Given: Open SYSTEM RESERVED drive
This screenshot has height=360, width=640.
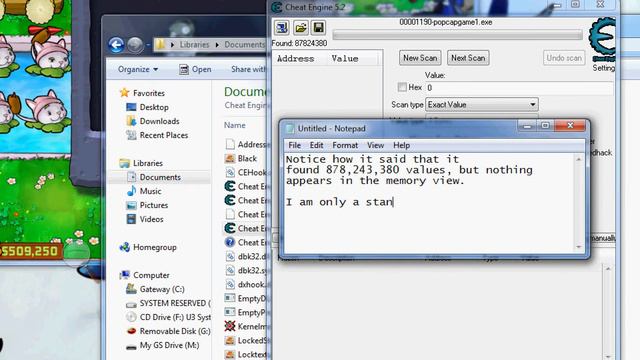Looking at the screenshot, I should 174,303.
